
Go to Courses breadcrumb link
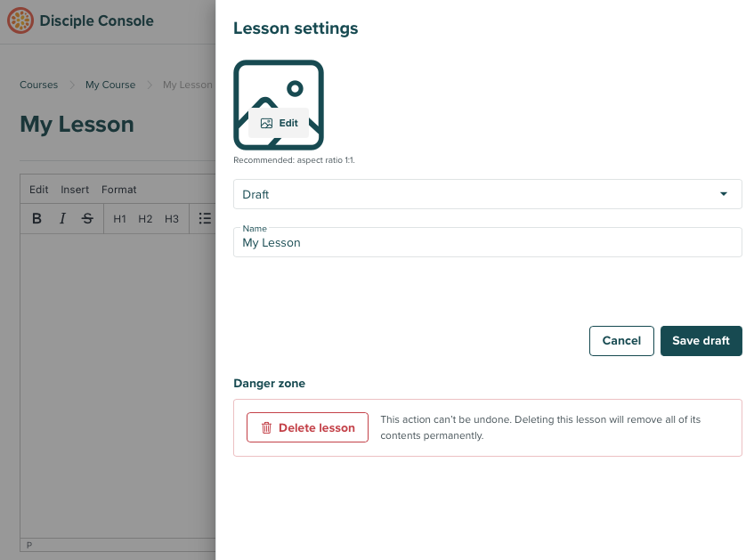pos(39,85)
